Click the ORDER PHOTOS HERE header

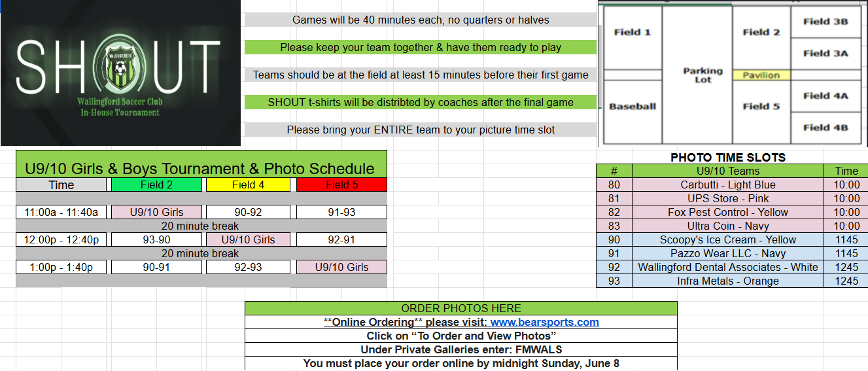point(461,308)
